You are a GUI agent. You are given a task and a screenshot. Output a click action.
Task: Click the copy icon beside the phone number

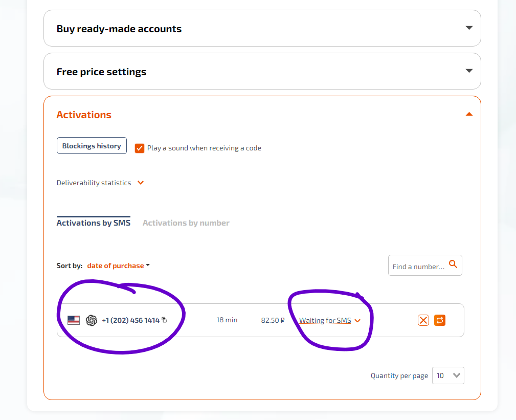164,320
